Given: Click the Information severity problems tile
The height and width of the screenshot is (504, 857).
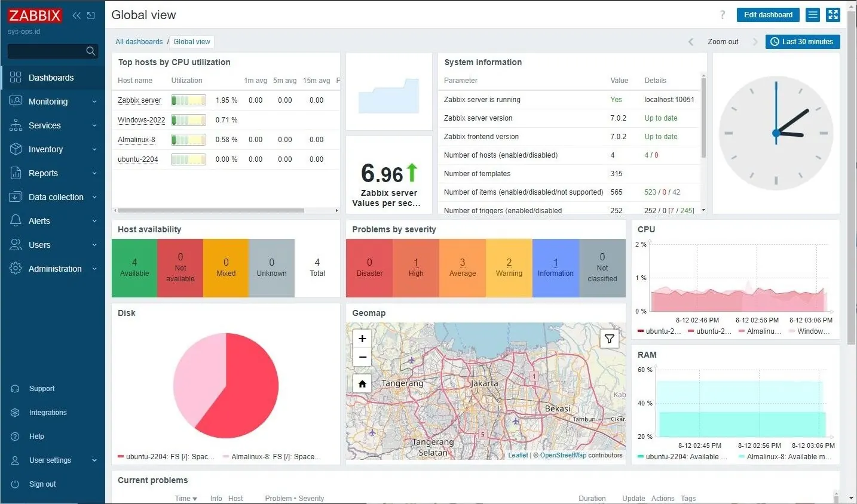Looking at the screenshot, I should (x=556, y=268).
